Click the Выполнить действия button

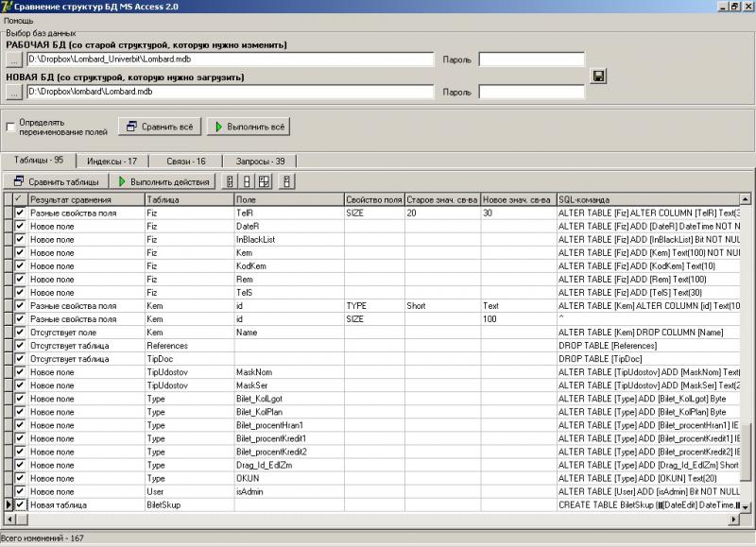(x=163, y=181)
